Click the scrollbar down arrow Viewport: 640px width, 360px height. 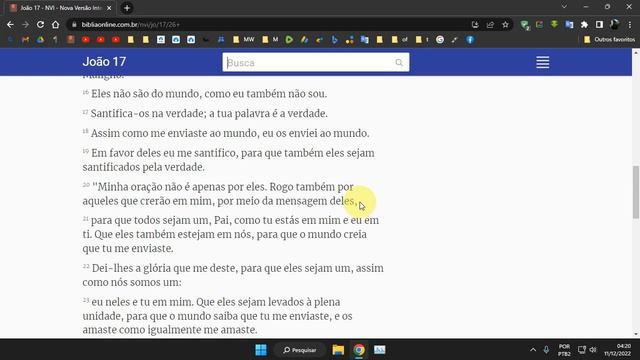tap(636, 334)
